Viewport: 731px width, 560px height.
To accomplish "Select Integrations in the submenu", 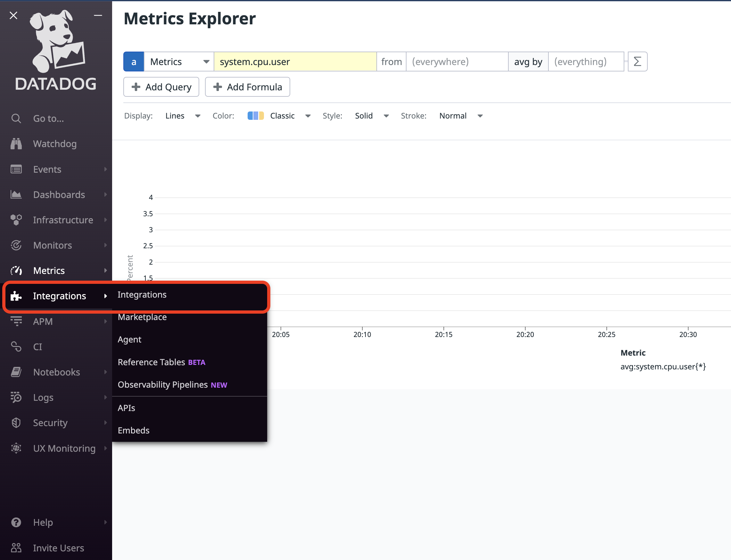I will (x=190, y=295).
